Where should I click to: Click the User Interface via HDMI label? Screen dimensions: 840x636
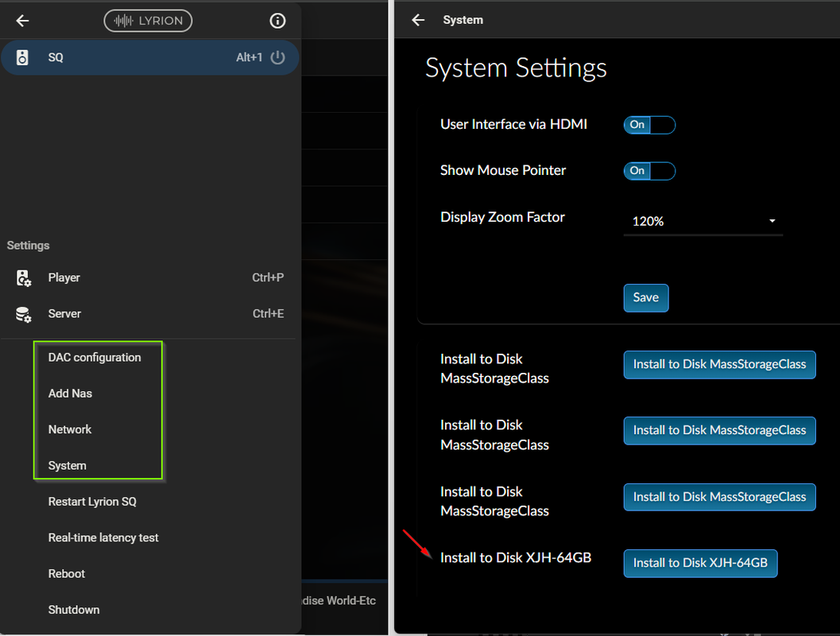pos(513,124)
